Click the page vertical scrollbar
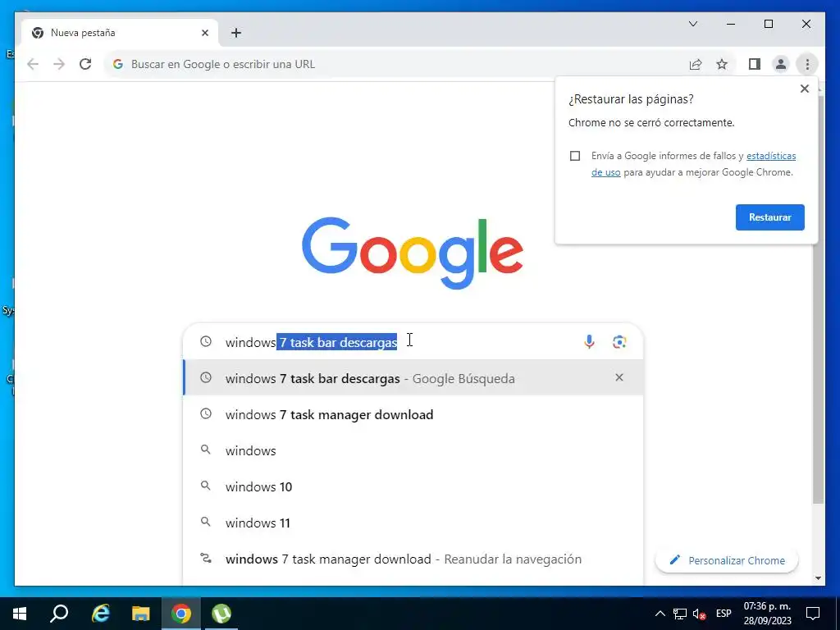The width and height of the screenshot is (840, 630). pos(818,300)
